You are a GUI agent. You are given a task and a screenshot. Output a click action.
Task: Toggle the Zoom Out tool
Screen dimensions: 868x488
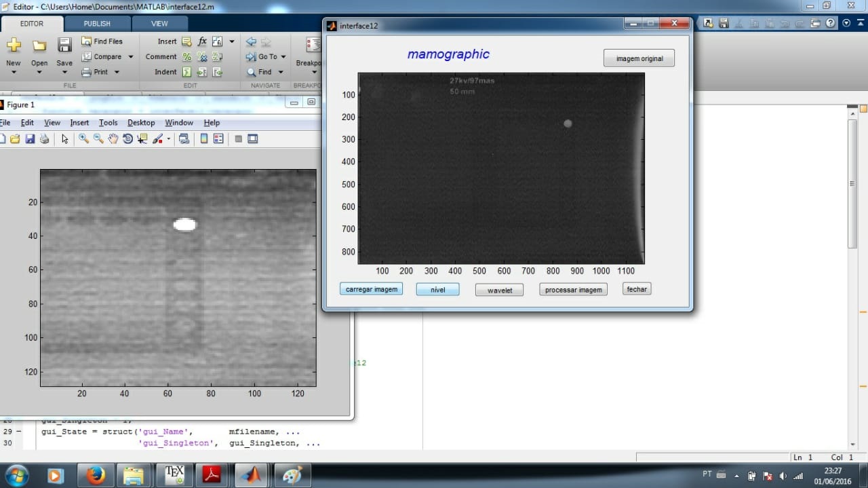point(98,139)
